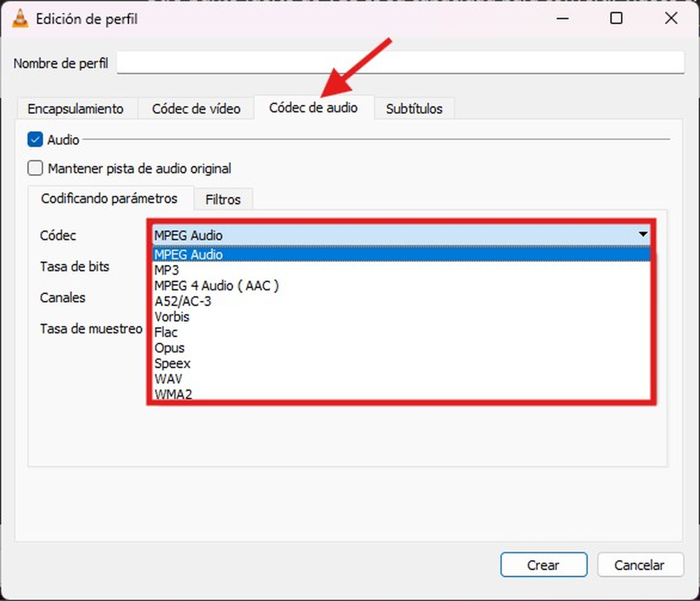This screenshot has height=601, width=700.
Task: Select MP3 from the codec list
Action: 401,270
